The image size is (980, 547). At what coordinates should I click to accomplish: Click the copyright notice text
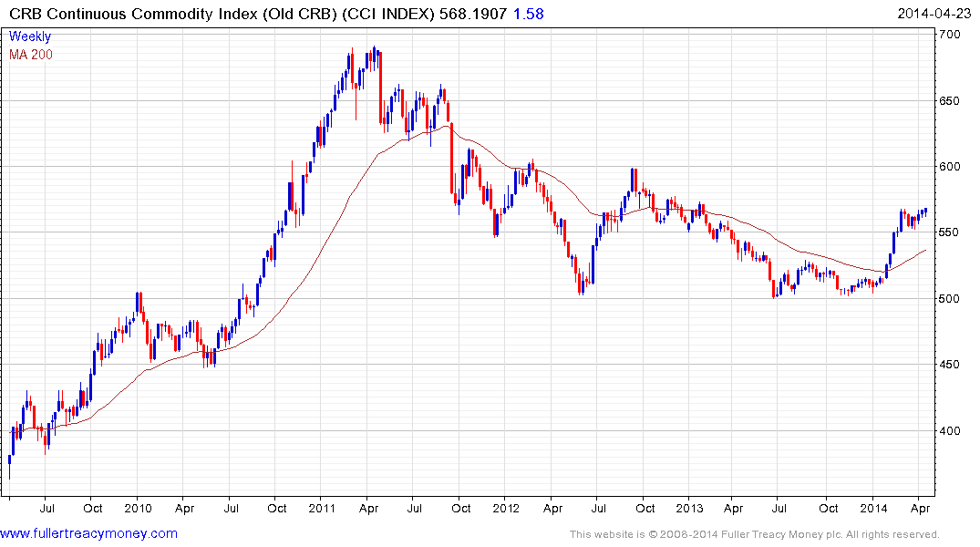(755, 534)
